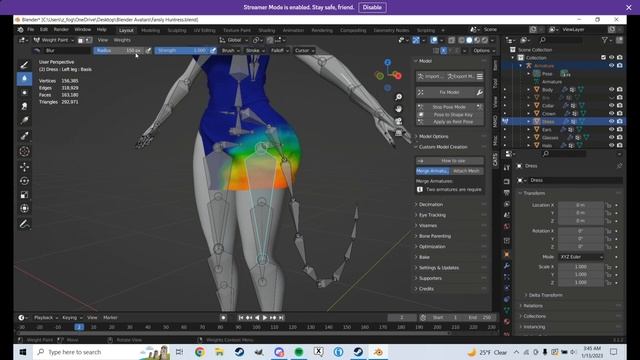The height and width of the screenshot is (360, 640).
Task: Click Pose to Shape Key button
Action: (449, 115)
